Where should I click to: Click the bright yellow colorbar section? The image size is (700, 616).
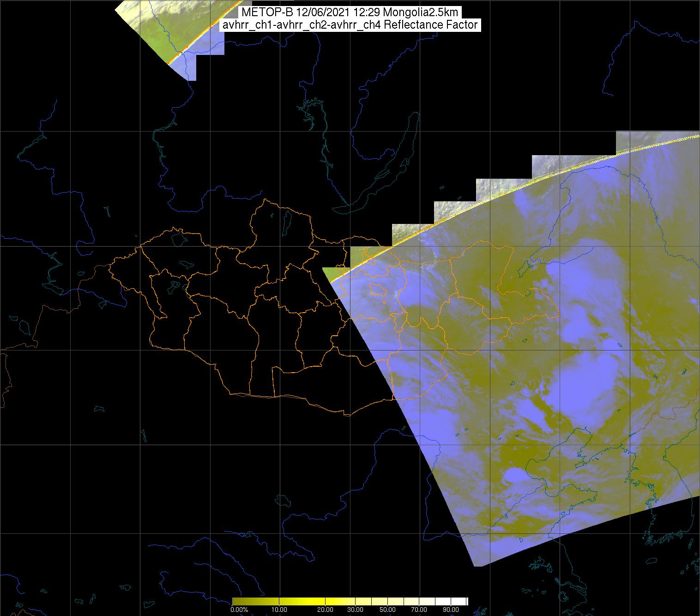tap(319, 601)
